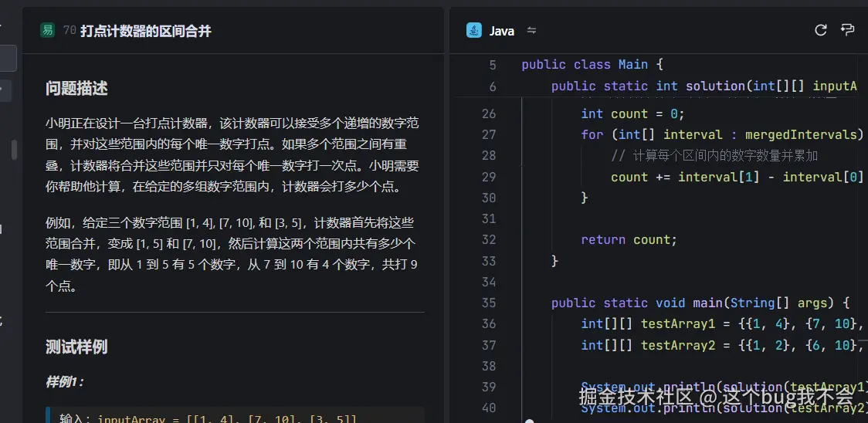Click the editor layout icon at top right
The height and width of the screenshot is (423, 868).
pyautogui.click(x=847, y=30)
